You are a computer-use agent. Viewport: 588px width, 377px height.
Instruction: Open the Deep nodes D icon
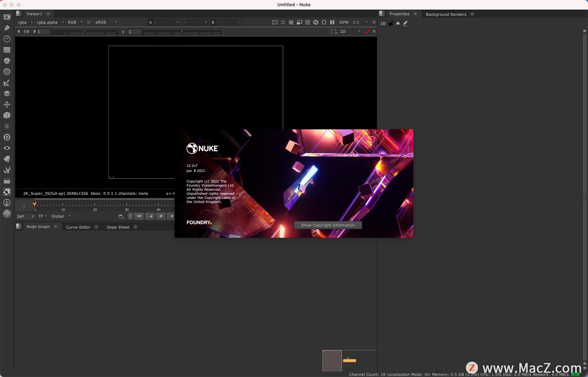(x=7, y=137)
